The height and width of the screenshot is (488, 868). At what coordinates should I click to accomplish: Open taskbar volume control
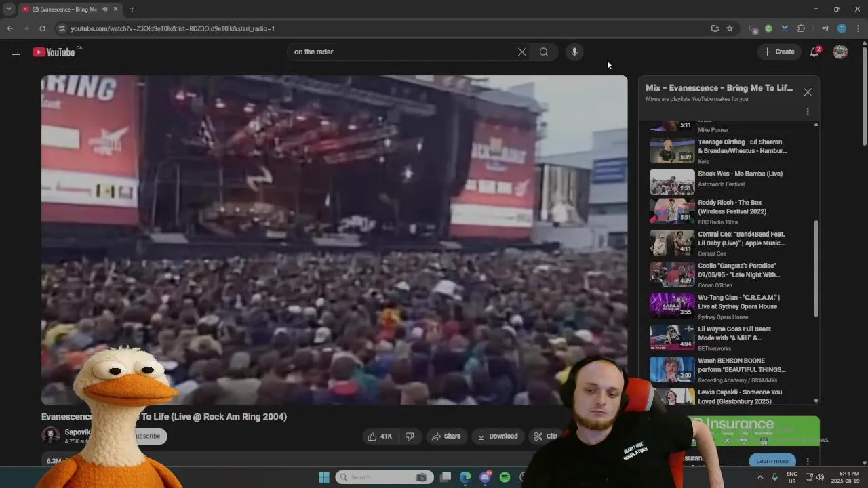click(x=820, y=477)
